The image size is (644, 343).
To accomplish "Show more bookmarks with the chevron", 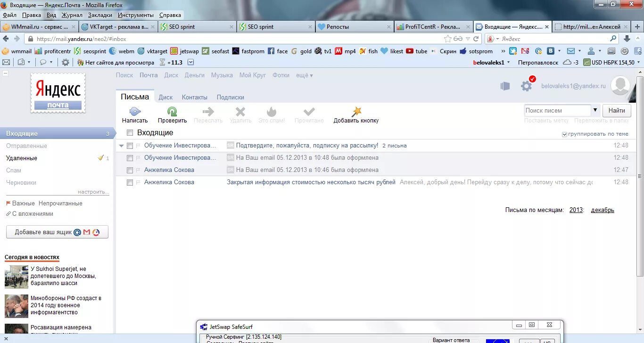I will click(x=503, y=51).
